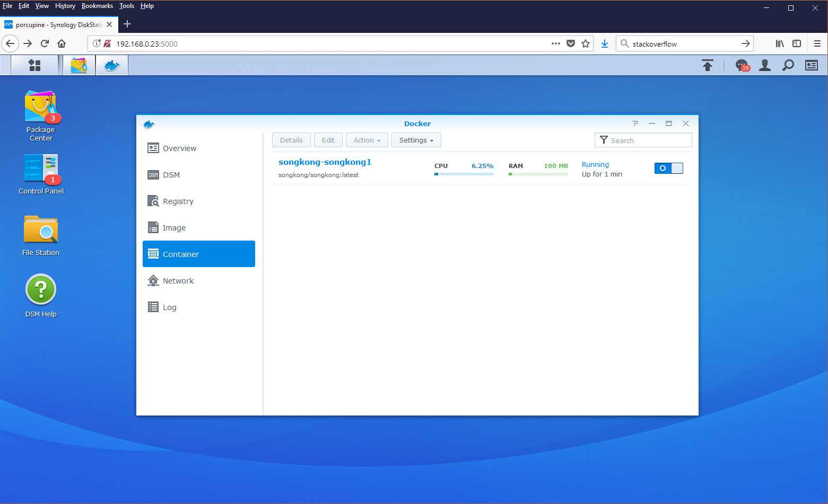
Task: Click the songkong/songkong:latest image text
Action: coord(318,175)
